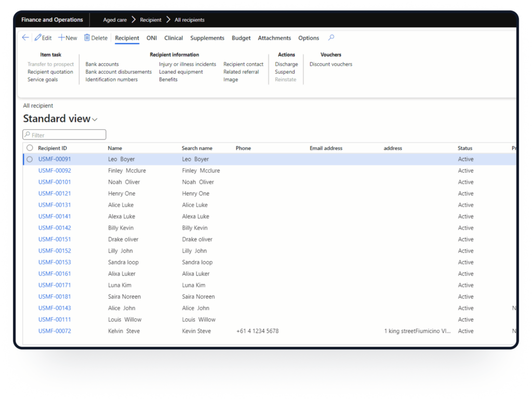532x399 pixels.
Task: Click the Edit pencil icon
Action: pyautogui.click(x=37, y=37)
